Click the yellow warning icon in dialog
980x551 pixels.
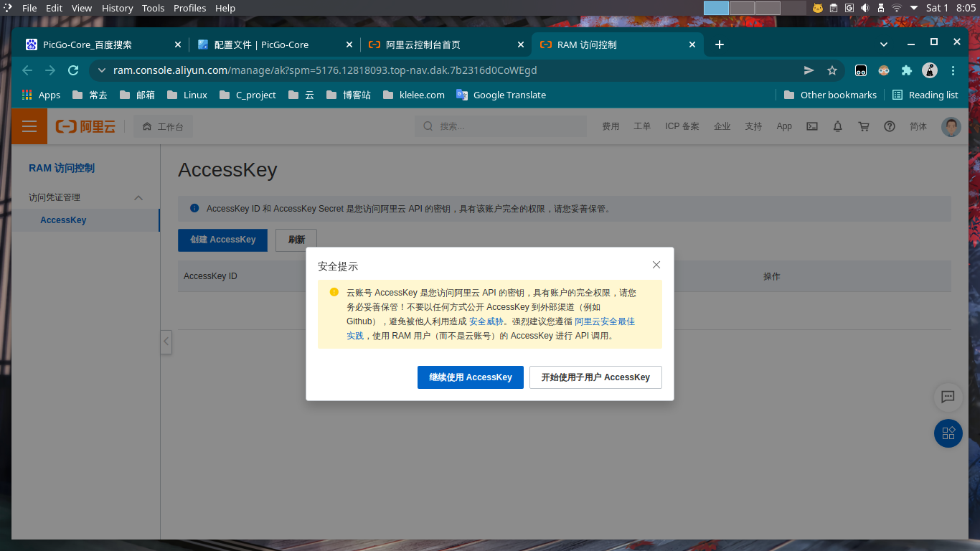334,292
